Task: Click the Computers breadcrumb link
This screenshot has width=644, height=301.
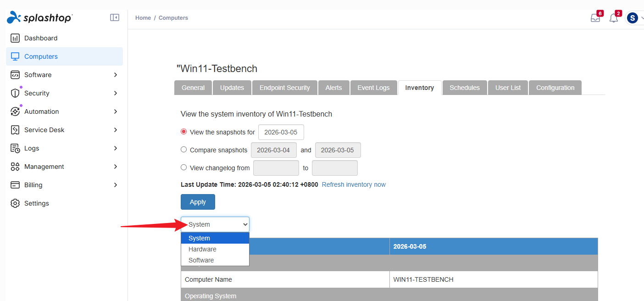Action: [173, 18]
